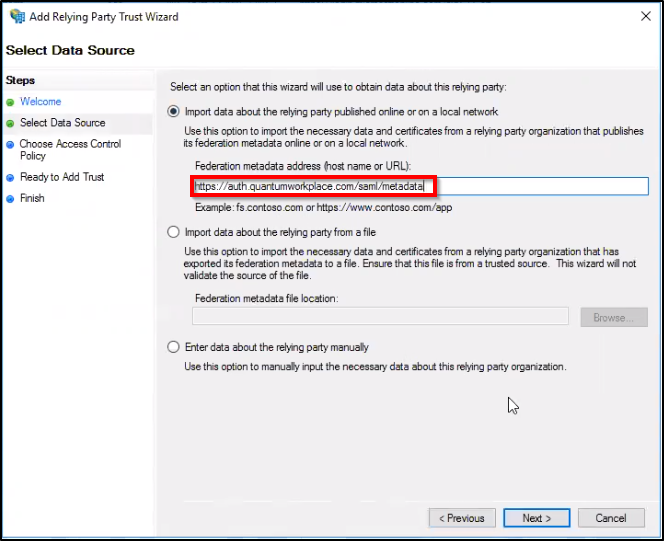Click the 'Steps' heading in sidebar
This screenshot has height=541, width=664.
[x=20, y=80]
